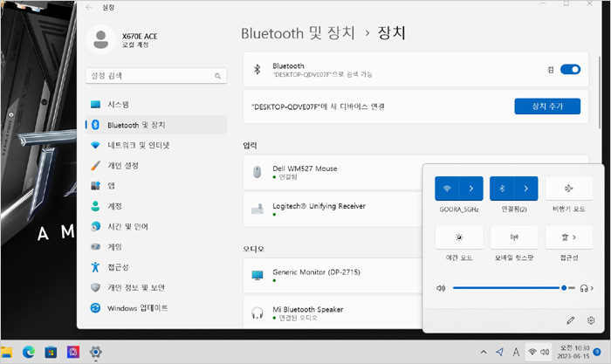Open settings from quick settings gear icon
Screen dimensions: 611x364
point(591,320)
